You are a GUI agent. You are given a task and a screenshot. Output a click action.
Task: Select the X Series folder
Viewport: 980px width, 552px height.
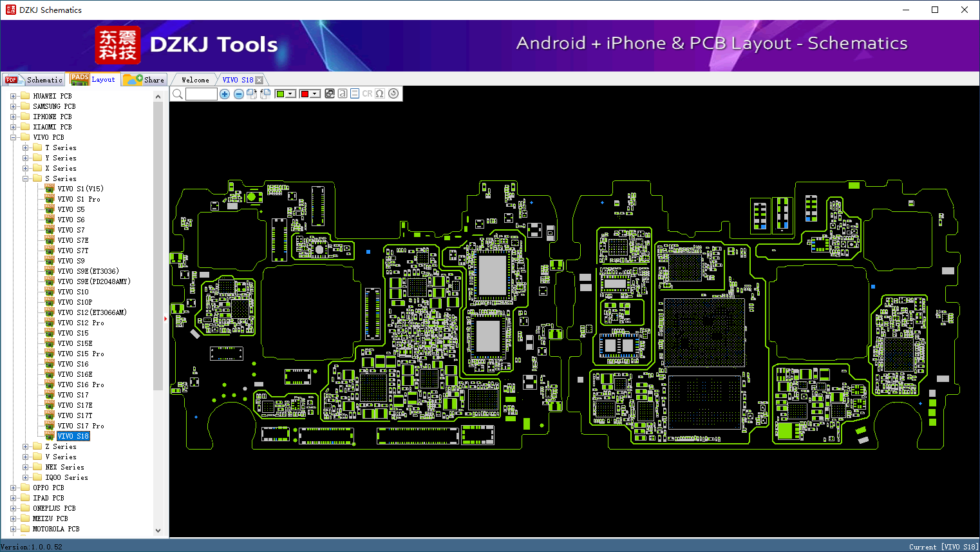(61, 168)
